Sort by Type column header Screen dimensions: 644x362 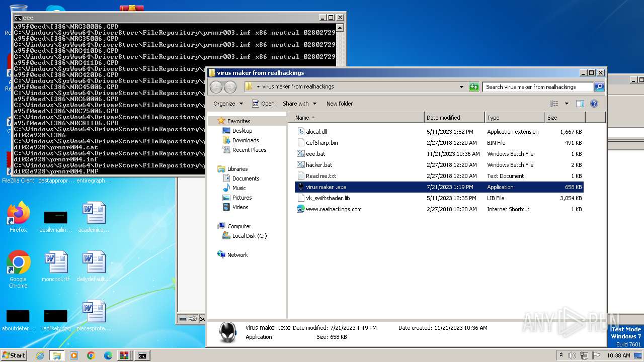tap(515, 118)
